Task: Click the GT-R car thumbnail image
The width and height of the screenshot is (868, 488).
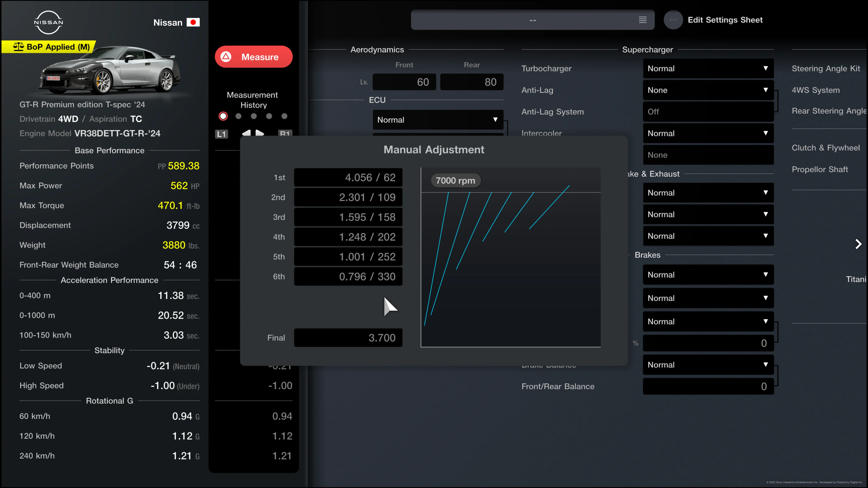Action: 109,70
